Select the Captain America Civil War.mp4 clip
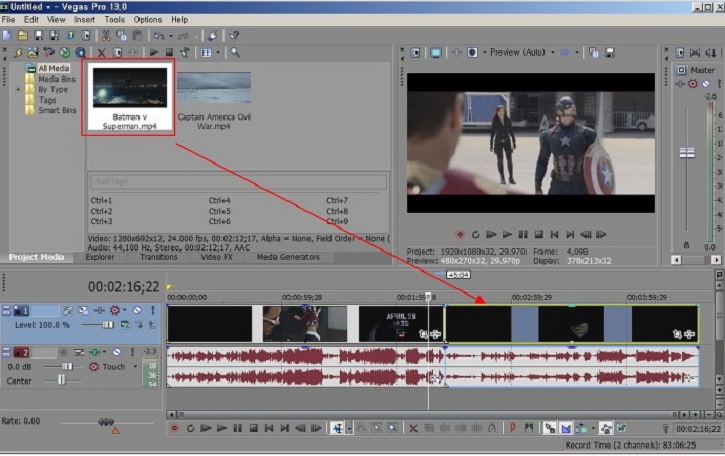Screen dimensions: 725x456 [x=214, y=89]
